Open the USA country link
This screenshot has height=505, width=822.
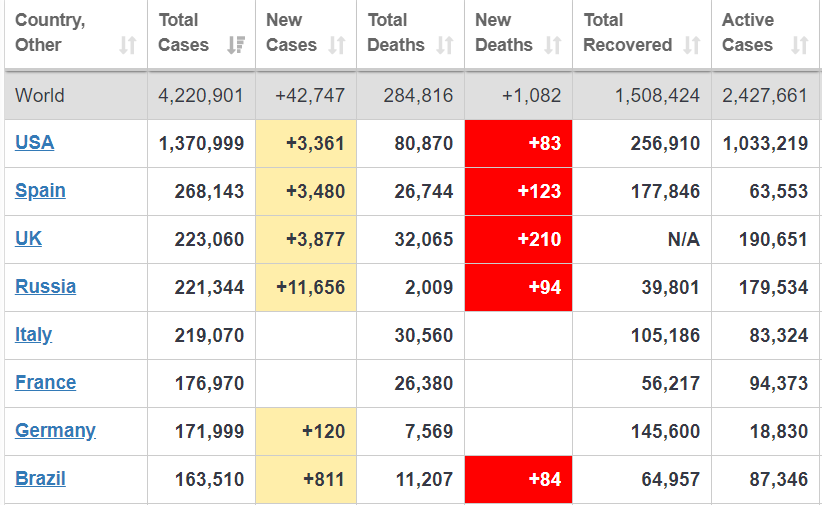(35, 143)
